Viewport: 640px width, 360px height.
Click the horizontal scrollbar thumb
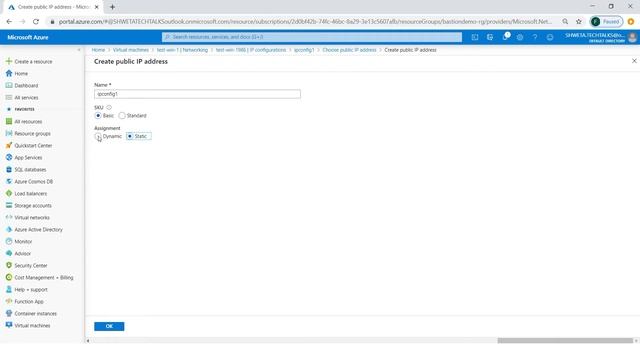(565, 340)
